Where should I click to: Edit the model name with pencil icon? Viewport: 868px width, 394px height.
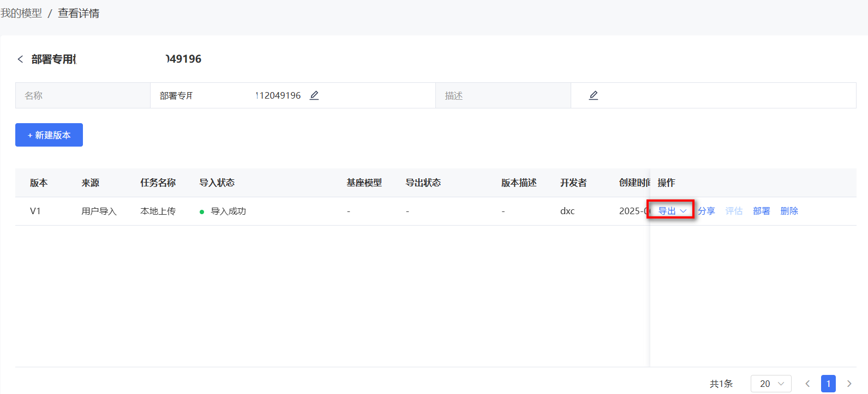(314, 95)
